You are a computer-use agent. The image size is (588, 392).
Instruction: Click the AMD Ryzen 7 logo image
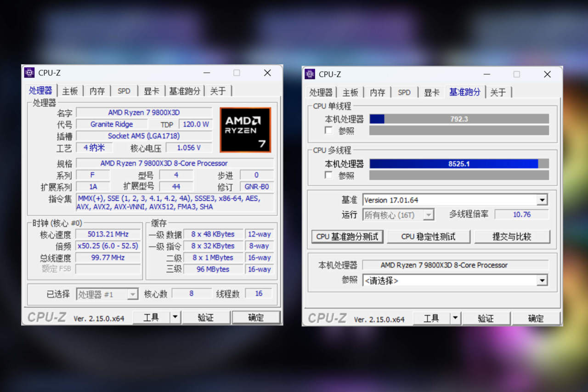pyautogui.click(x=245, y=130)
